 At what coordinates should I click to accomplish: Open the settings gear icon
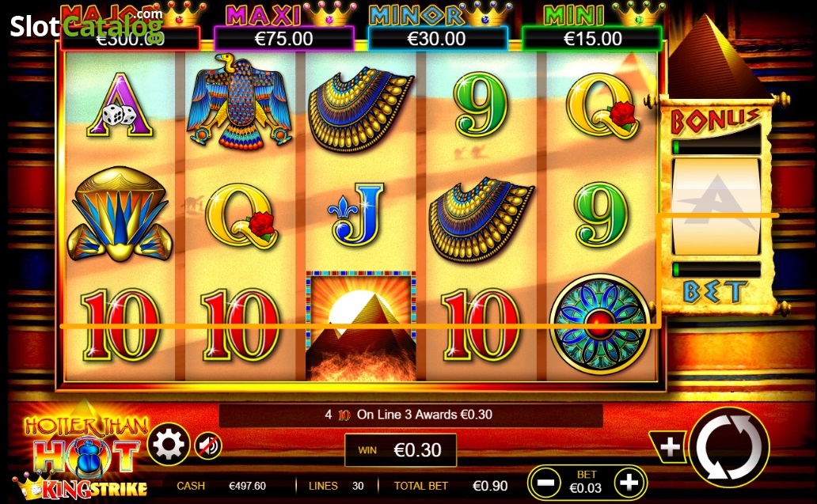pyautogui.click(x=168, y=444)
